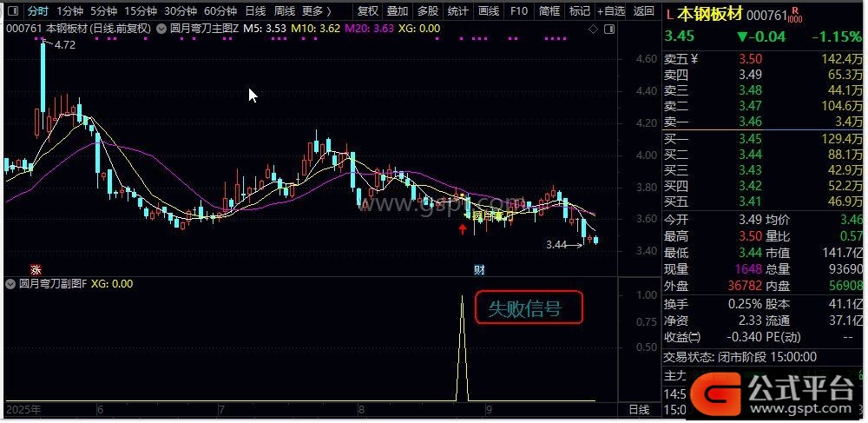Click the 返回 back button

point(644,11)
